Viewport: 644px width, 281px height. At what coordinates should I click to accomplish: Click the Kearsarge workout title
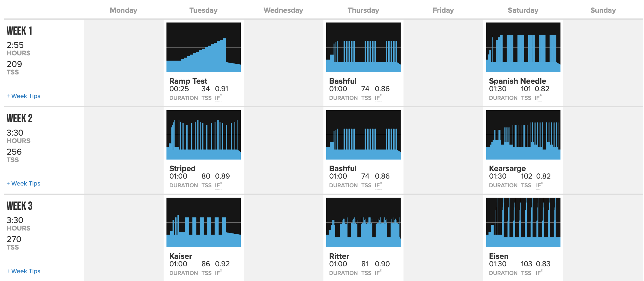point(507,168)
